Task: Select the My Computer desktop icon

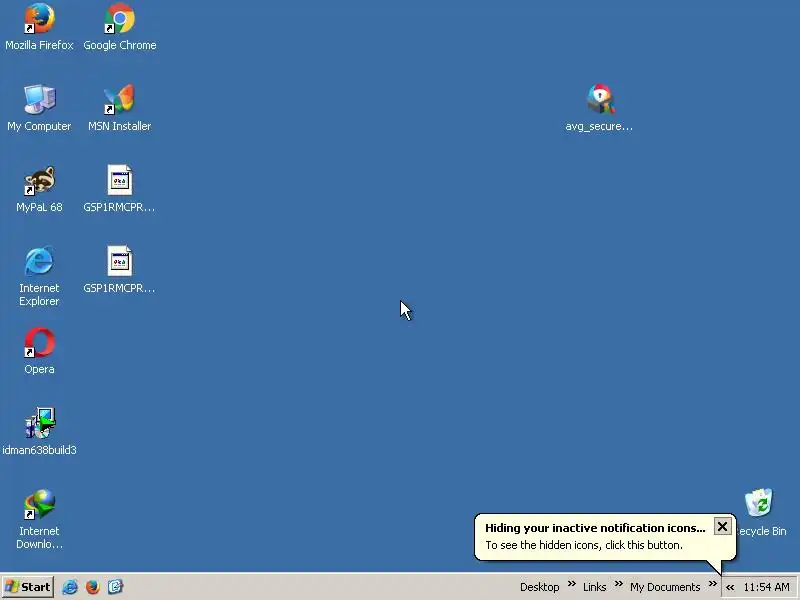Action: tap(39, 99)
